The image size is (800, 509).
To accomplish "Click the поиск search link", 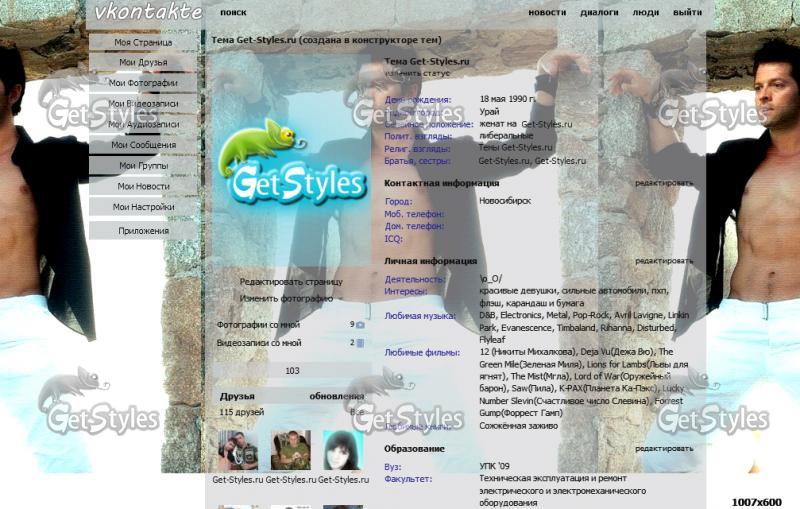I will pyautogui.click(x=233, y=13).
